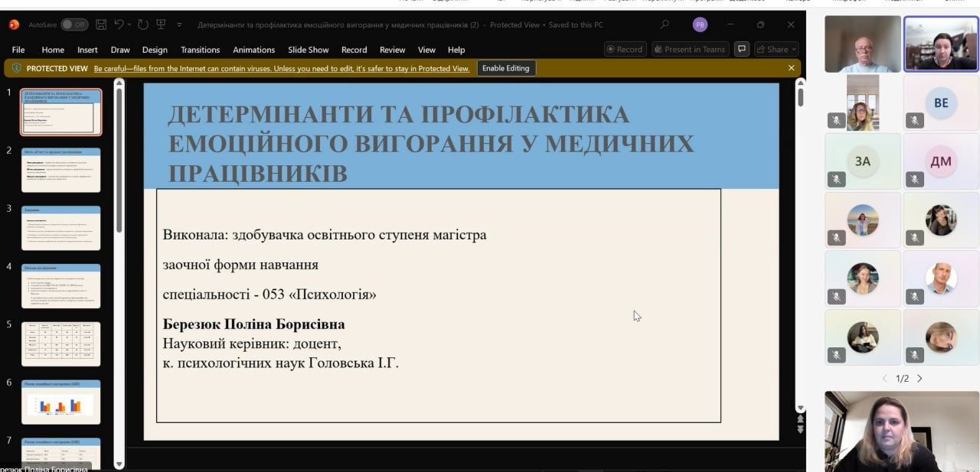This screenshot has width=980, height=472.
Task: Start presentation from beginning icon
Action: (x=161, y=24)
